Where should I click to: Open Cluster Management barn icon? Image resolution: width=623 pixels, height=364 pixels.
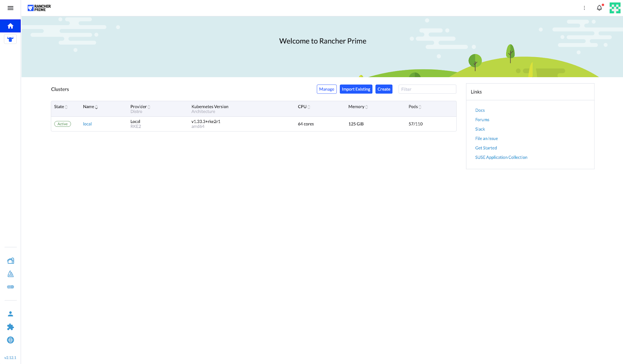[11, 261]
